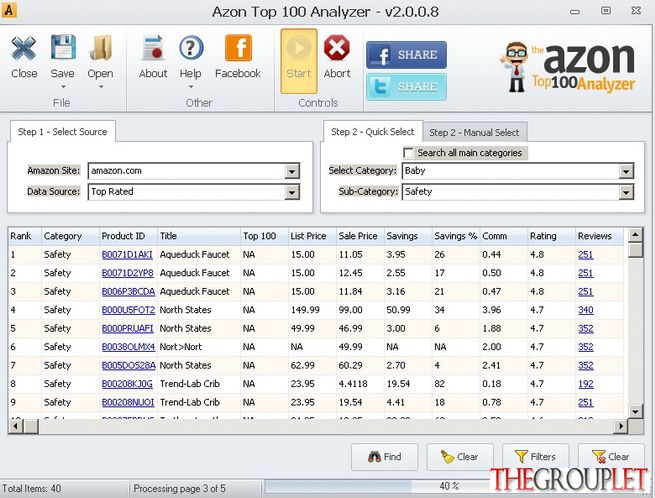Click the horizontal scrollbar left arrow
The width and height of the screenshot is (655, 498).
pyautogui.click(x=16, y=427)
